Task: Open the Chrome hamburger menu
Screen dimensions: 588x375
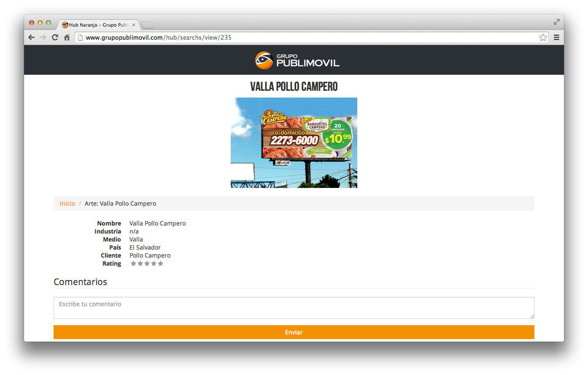Action: [556, 37]
